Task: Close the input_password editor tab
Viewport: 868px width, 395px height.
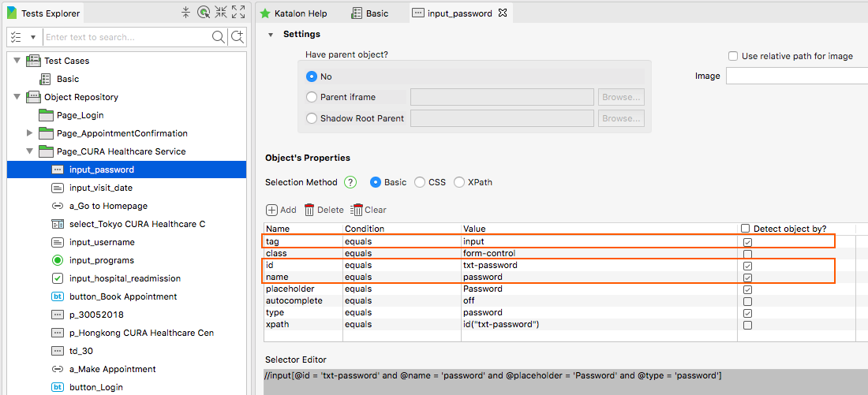Action: [x=503, y=13]
